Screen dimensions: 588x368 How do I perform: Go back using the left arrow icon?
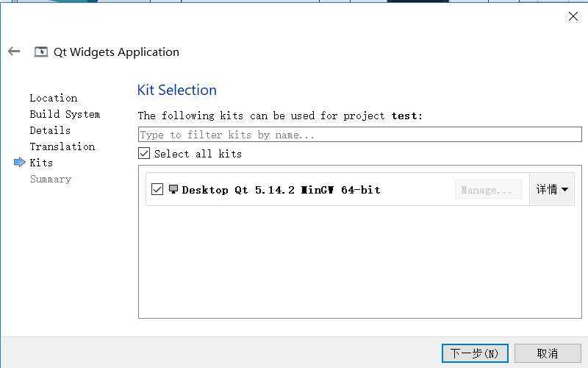pos(14,51)
